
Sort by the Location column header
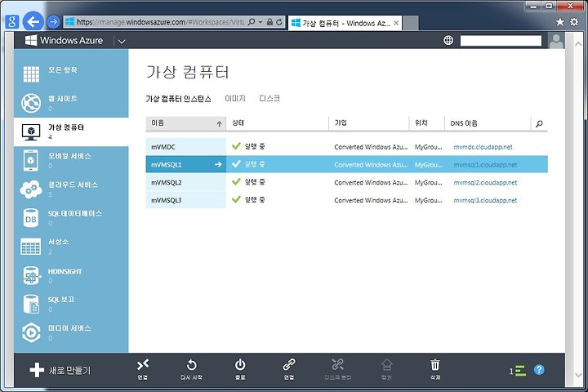pos(427,123)
